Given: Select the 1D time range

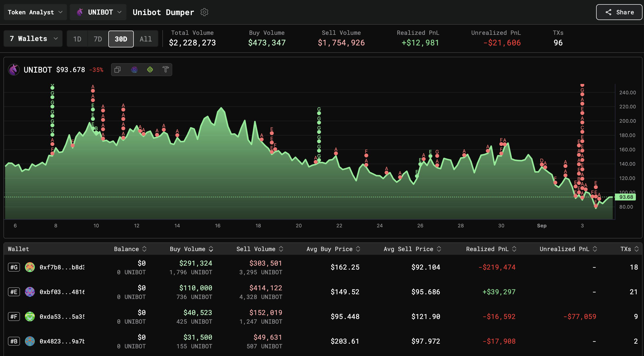Looking at the screenshot, I should pos(77,39).
